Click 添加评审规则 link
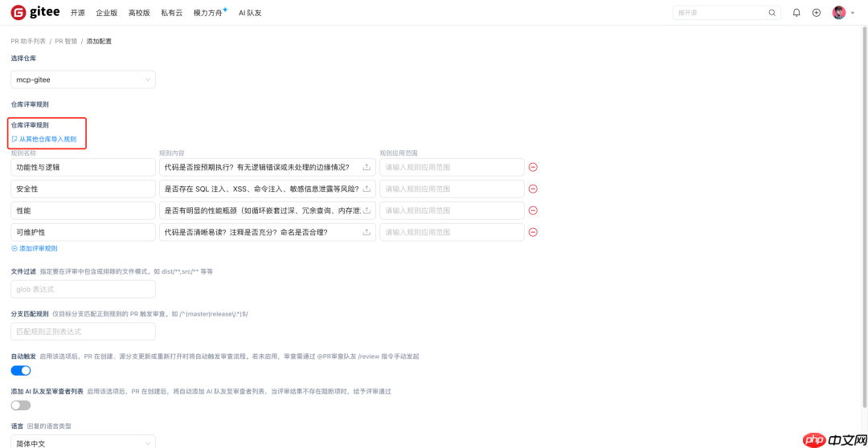Image resolution: width=868 pixels, height=448 pixels. (x=35, y=249)
